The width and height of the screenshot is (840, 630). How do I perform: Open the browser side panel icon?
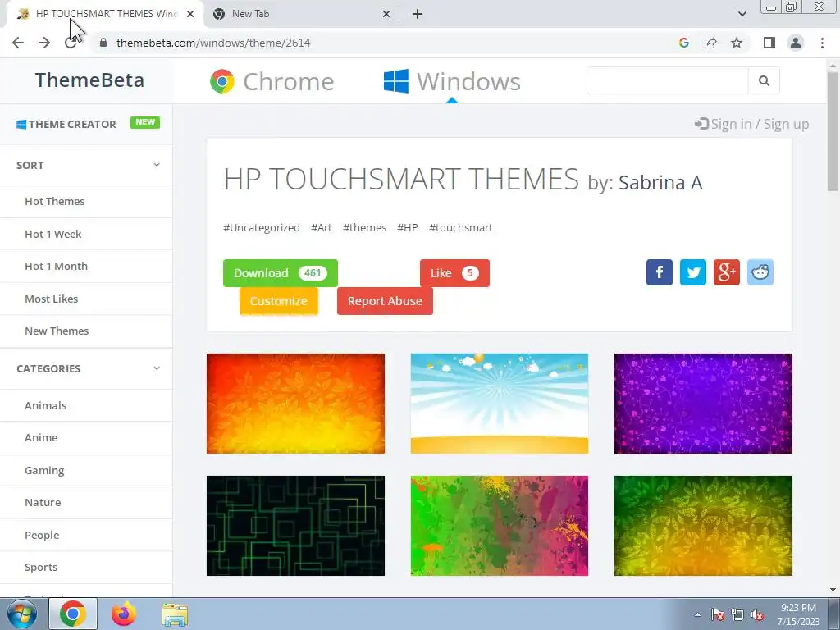tap(769, 43)
